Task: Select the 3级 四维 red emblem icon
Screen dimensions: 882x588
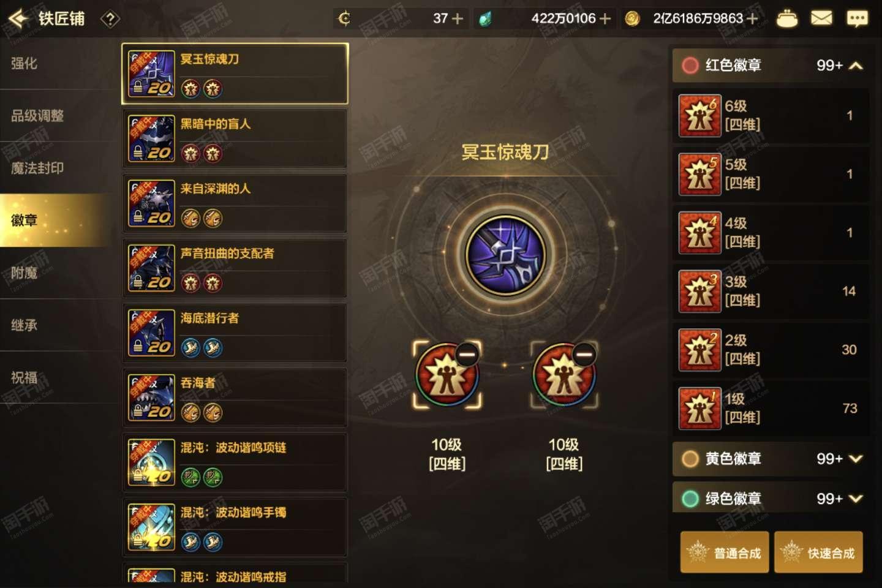Action: [699, 292]
